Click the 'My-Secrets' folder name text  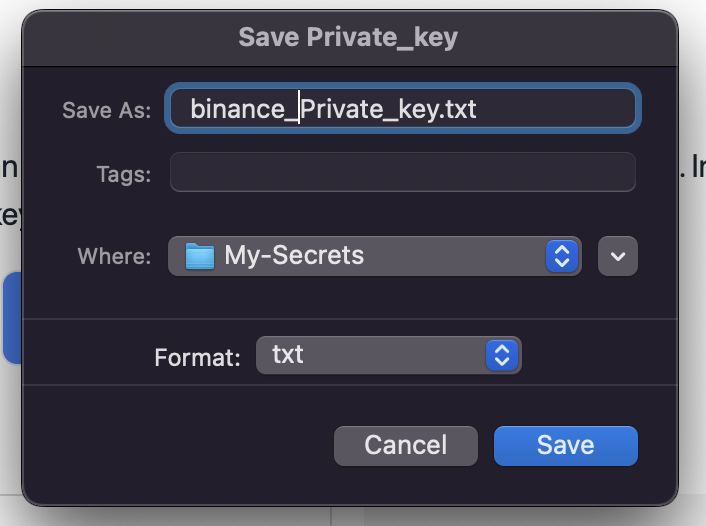[x=294, y=256]
